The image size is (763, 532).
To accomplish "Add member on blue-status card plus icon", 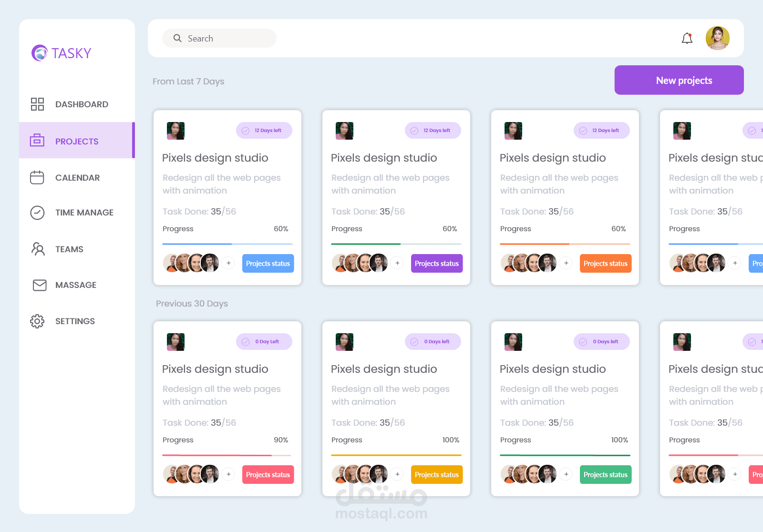I will click(228, 263).
